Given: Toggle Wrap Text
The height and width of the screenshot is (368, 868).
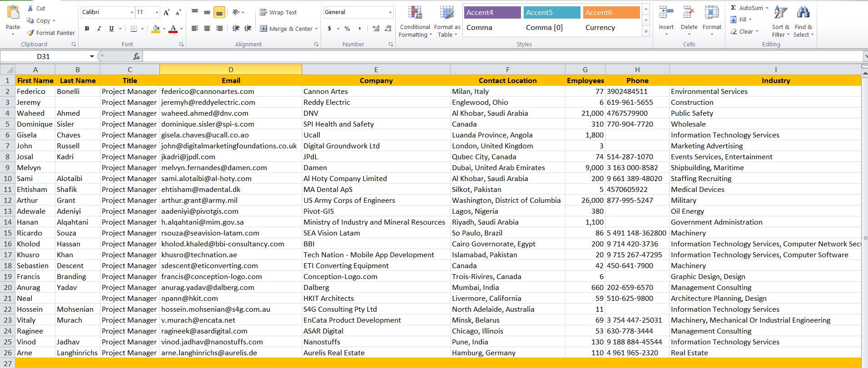Looking at the screenshot, I should click(x=278, y=12).
